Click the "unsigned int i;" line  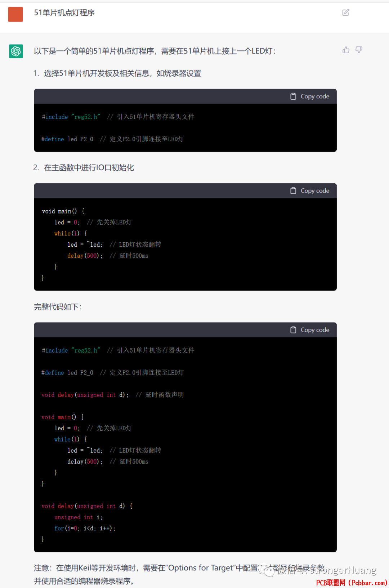click(79, 517)
